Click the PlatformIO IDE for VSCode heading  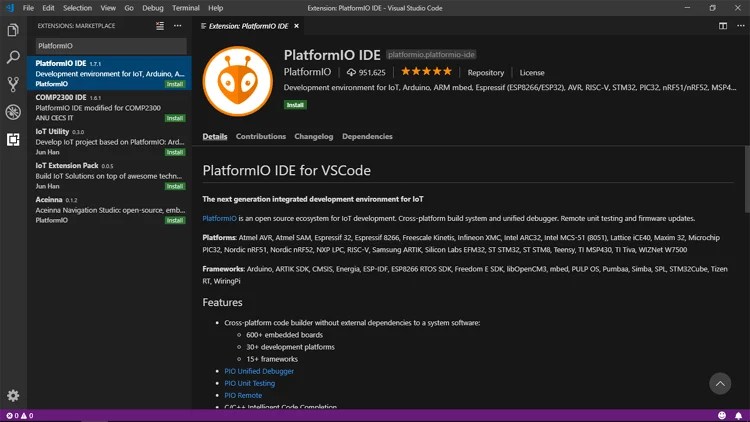(x=287, y=170)
